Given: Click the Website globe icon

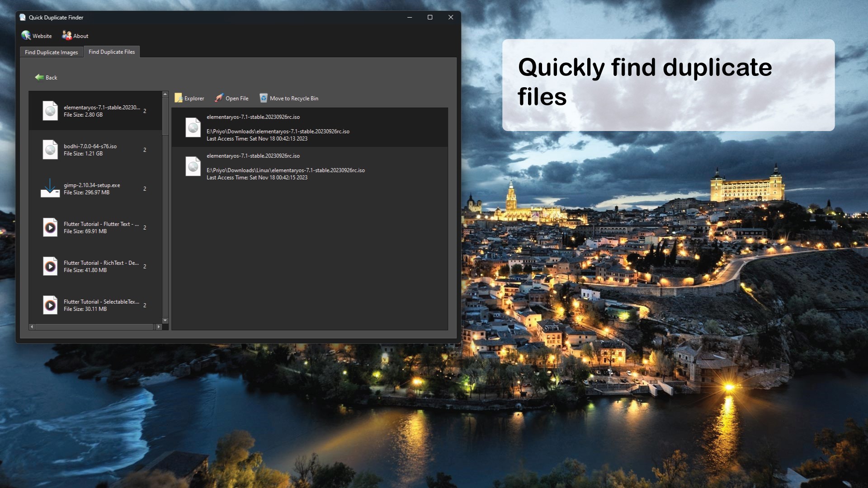Looking at the screenshot, I should [x=26, y=35].
